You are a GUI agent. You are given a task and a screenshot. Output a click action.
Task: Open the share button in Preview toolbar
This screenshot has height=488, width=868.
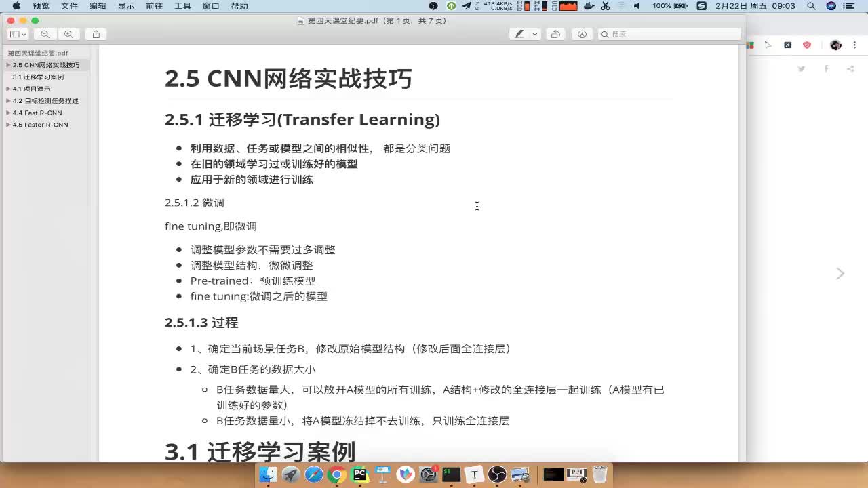(x=96, y=34)
